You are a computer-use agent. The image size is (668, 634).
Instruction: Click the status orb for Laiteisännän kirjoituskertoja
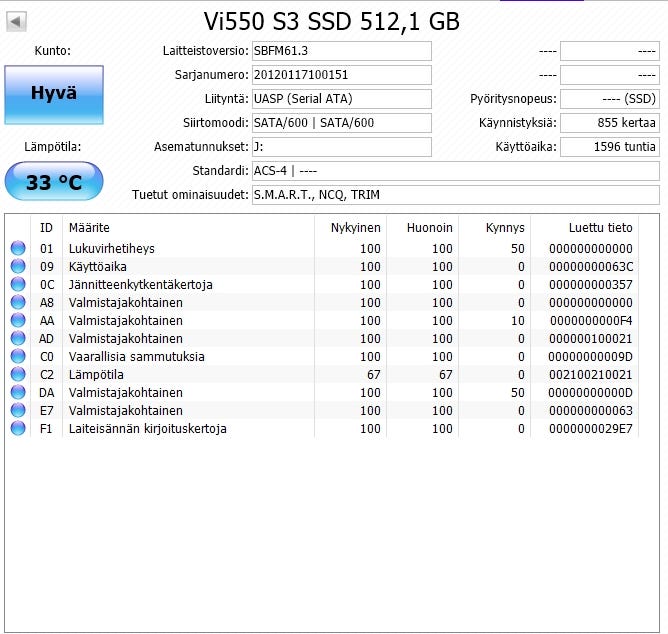(x=18, y=428)
